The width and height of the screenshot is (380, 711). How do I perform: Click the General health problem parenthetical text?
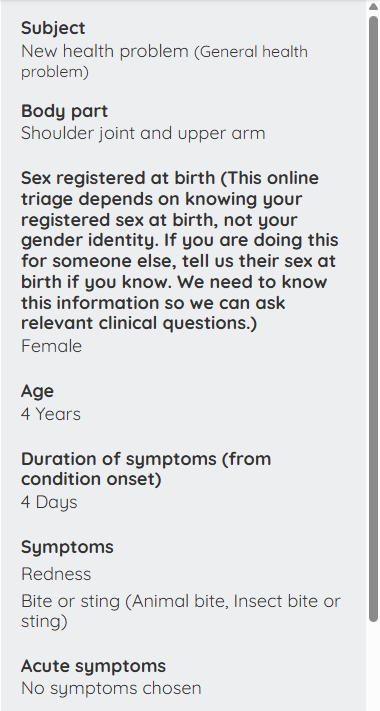(x=164, y=62)
